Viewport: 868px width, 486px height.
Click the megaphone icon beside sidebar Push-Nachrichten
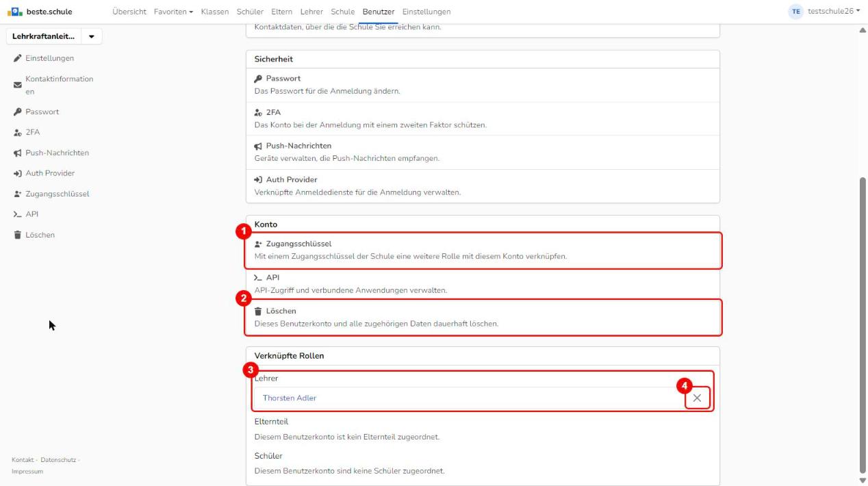17,153
